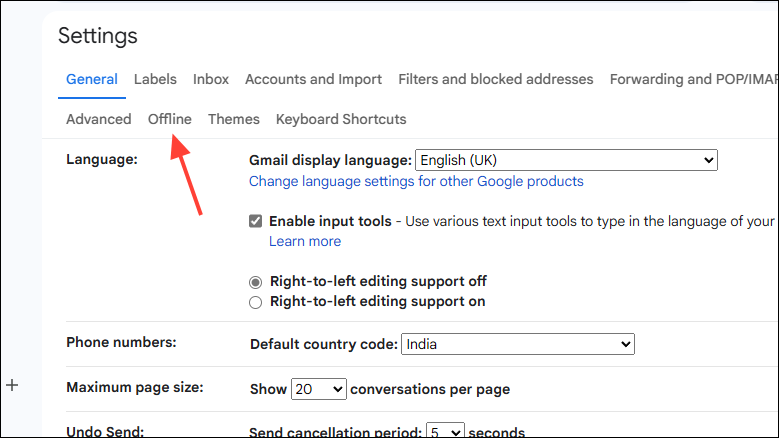Expand conversations per page dropdown
Image resolution: width=779 pixels, height=438 pixels.
click(x=318, y=389)
